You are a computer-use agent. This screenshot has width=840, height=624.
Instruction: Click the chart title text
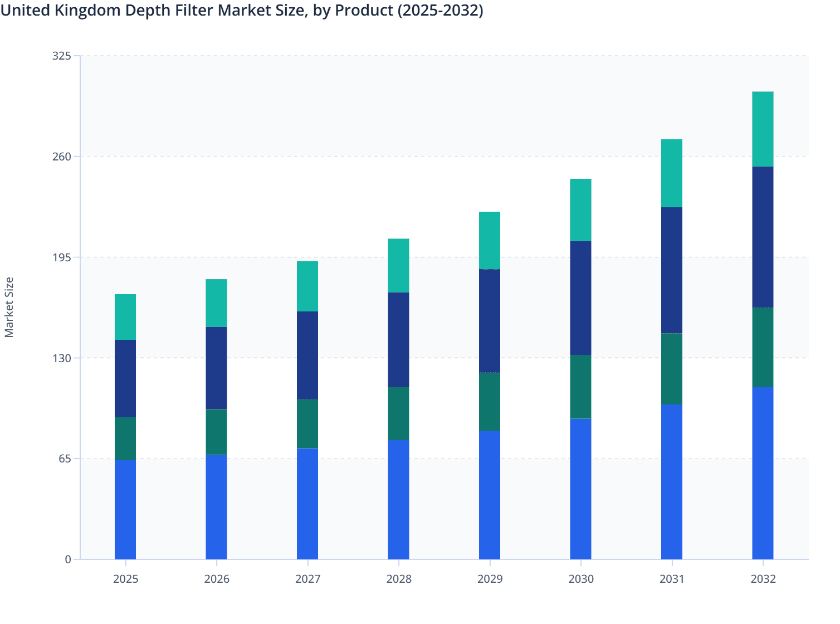[x=242, y=11]
